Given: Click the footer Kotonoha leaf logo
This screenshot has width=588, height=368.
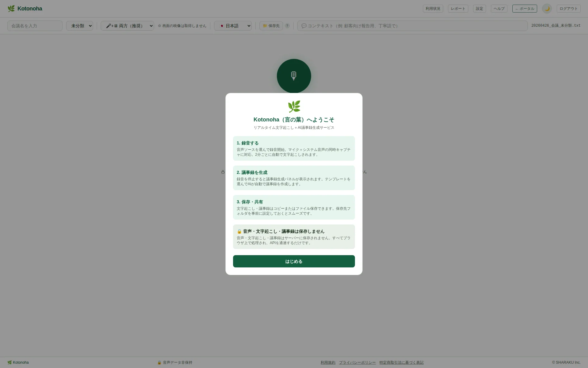Looking at the screenshot, I should pyautogui.click(x=18, y=362).
